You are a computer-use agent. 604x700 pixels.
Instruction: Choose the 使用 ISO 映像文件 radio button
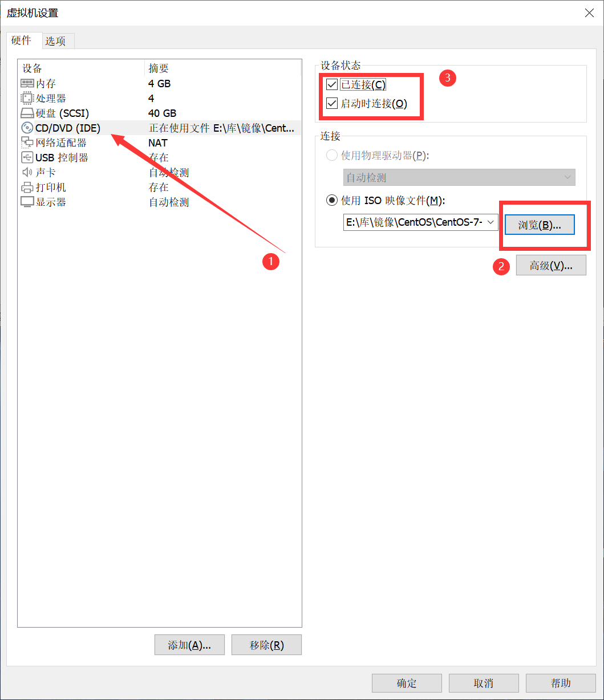331,200
